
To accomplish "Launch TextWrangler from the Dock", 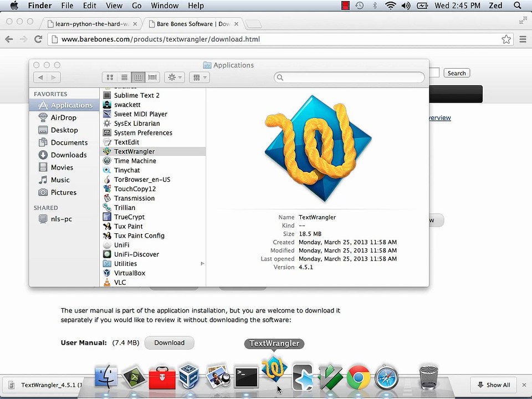I will point(274,369).
